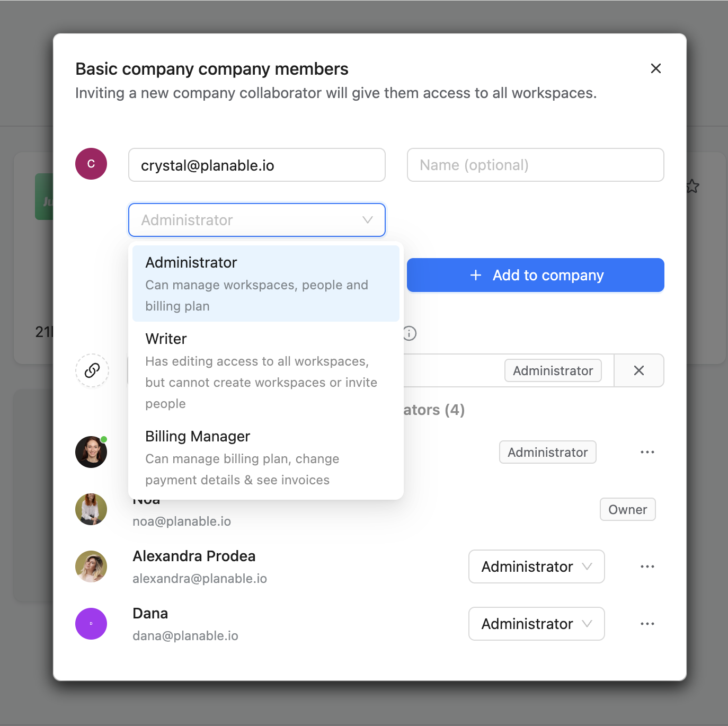The image size is (728, 726).
Task: Click the star icon behind the dialog
Action: [693, 186]
